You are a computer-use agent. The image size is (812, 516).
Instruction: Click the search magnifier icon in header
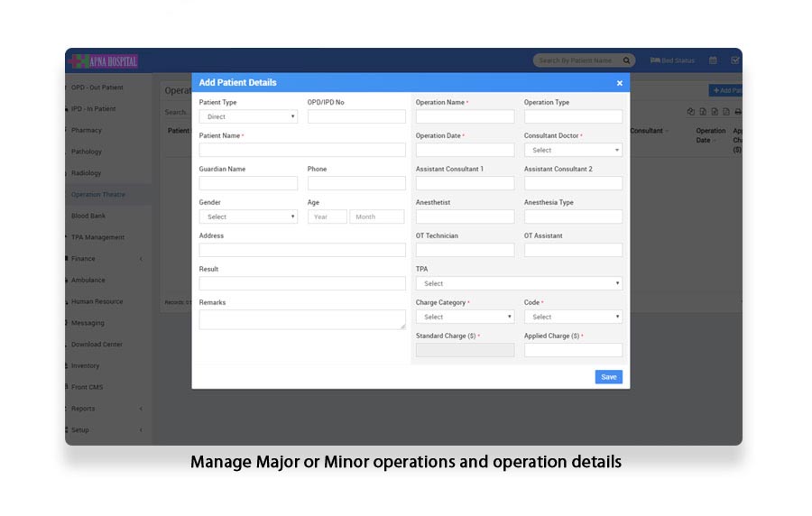(626, 60)
